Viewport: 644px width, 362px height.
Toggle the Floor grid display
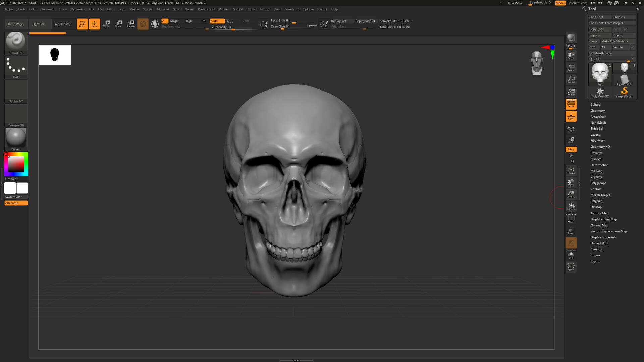(571, 116)
